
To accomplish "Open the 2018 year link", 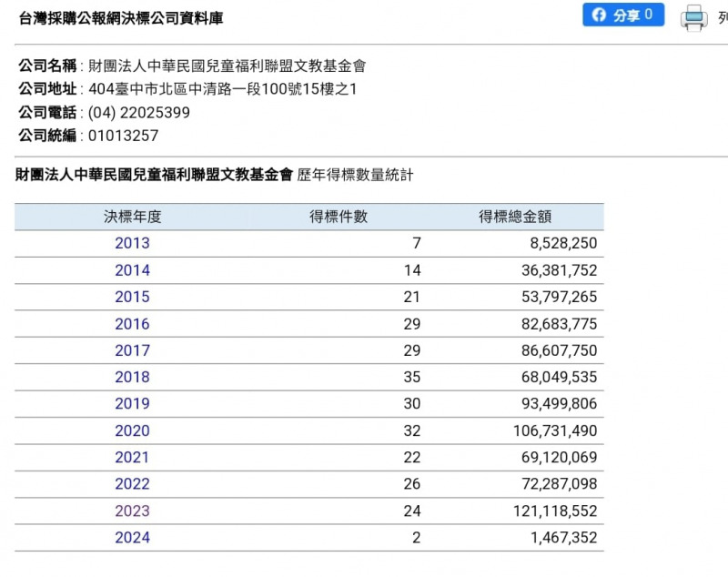I will [x=132, y=377].
